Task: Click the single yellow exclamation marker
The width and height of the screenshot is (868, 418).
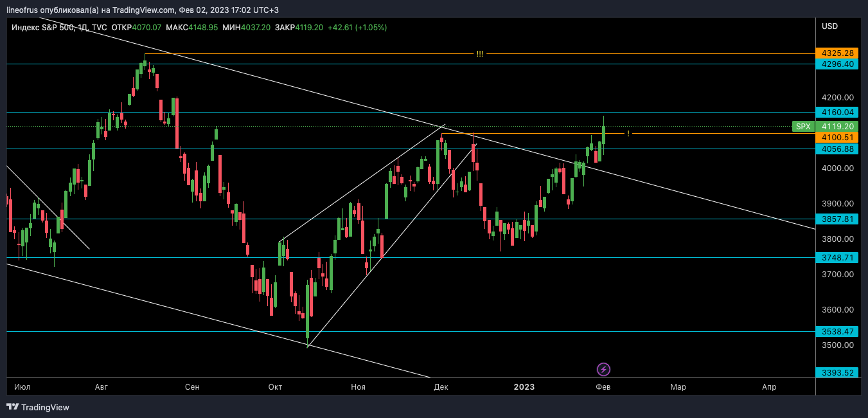Action: click(628, 133)
